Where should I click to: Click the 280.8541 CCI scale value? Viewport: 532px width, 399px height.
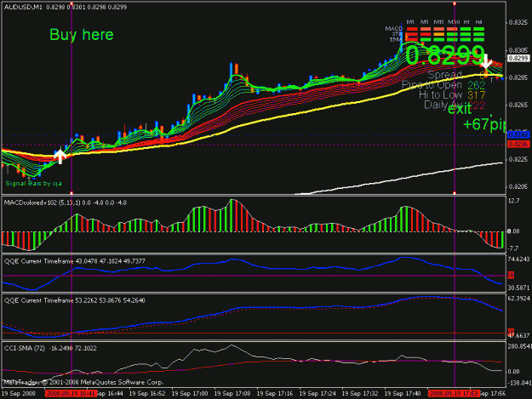[x=519, y=346]
